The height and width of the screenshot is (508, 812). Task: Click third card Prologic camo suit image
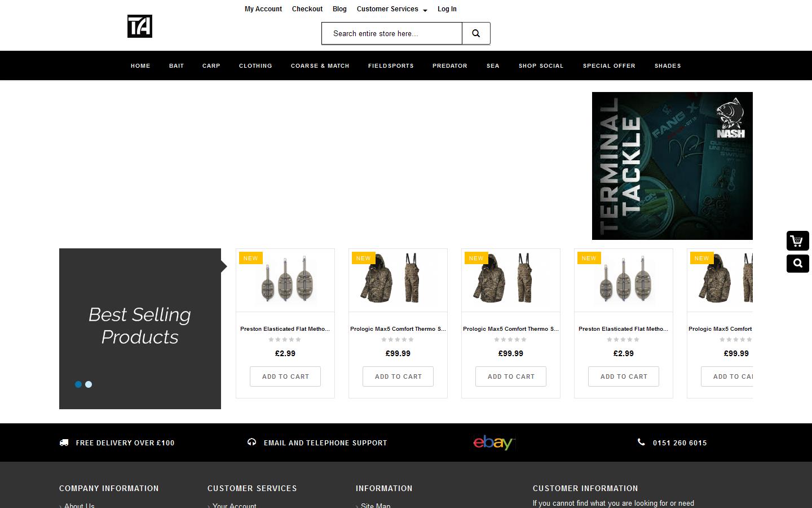point(511,281)
